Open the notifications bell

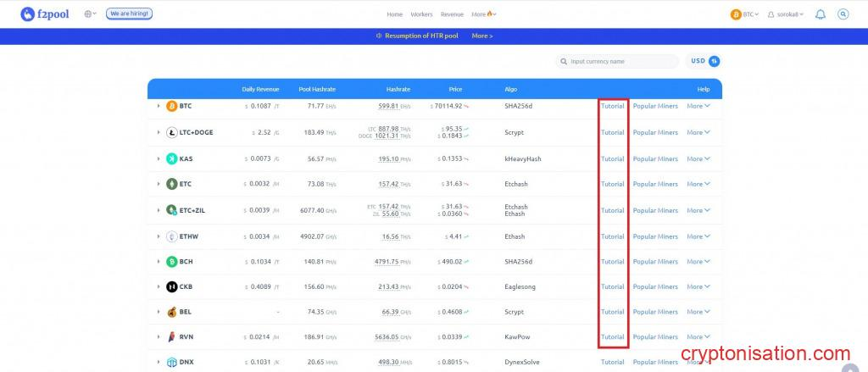click(820, 14)
